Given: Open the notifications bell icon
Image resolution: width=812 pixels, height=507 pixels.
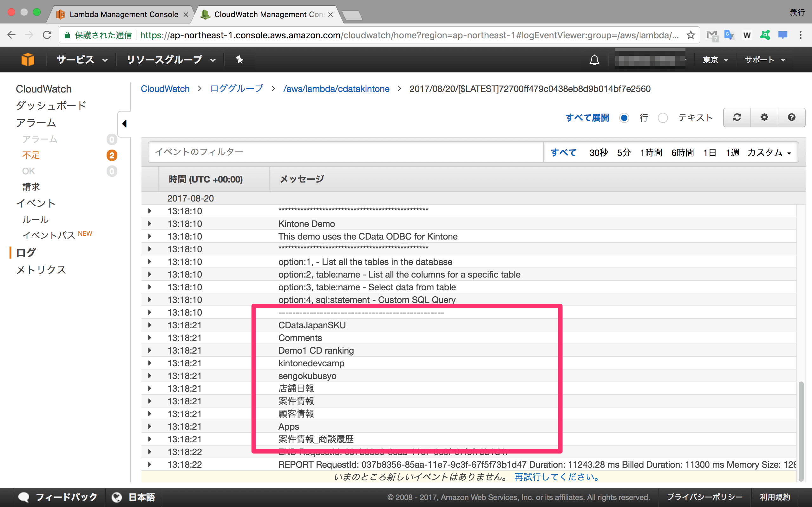Looking at the screenshot, I should pos(594,60).
